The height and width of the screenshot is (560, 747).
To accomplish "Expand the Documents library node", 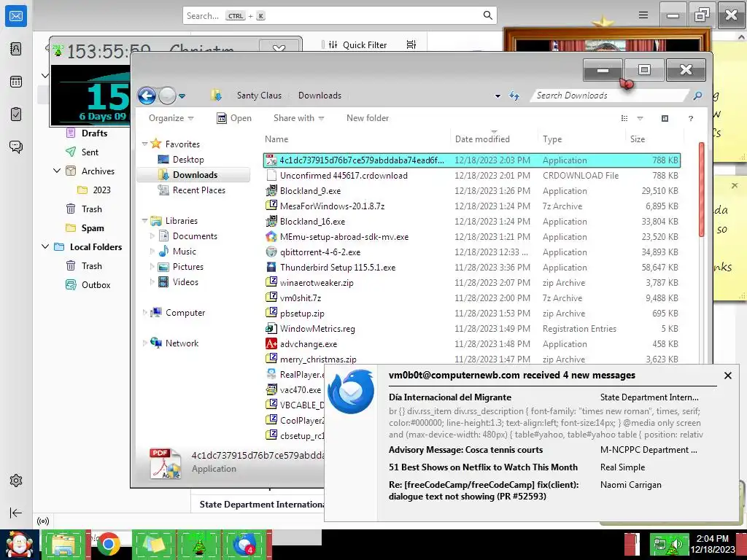I will 152,236.
